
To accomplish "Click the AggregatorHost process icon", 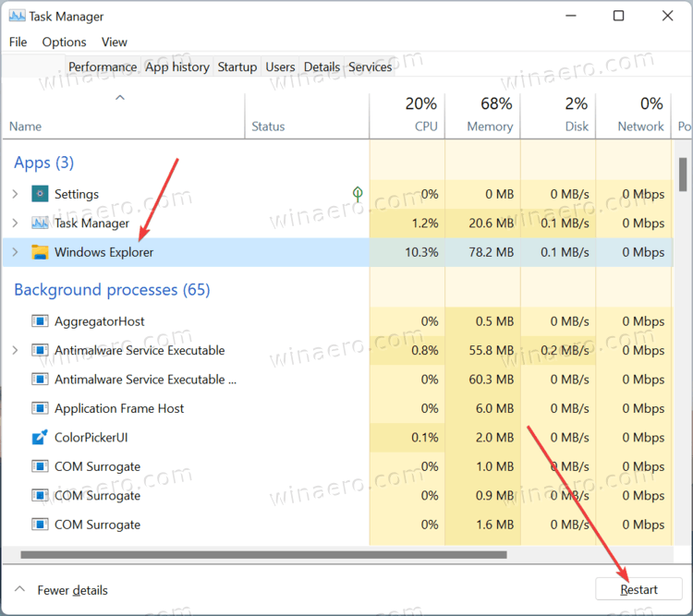I will pyautogui.click(x=40, y=320).
